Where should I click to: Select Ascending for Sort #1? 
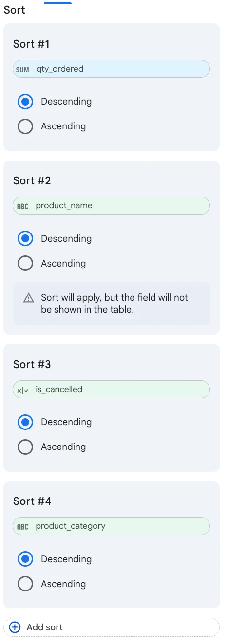(25, 126)
